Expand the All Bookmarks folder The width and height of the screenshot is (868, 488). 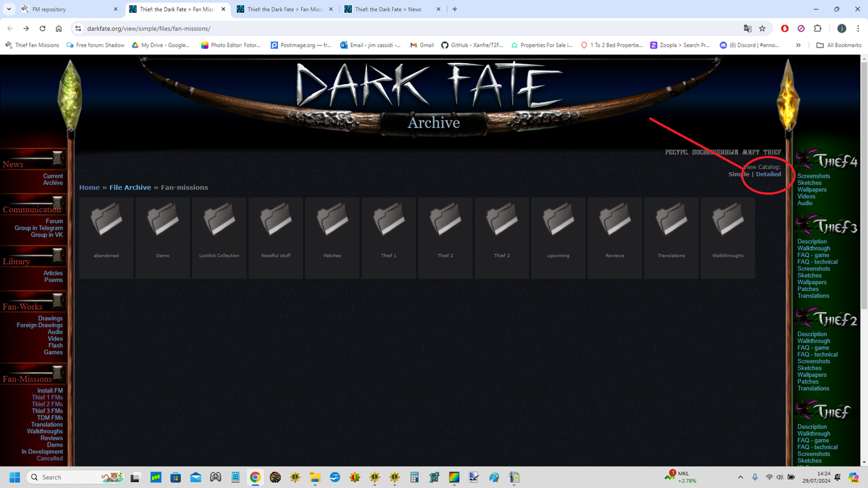(x=839, y=45)
